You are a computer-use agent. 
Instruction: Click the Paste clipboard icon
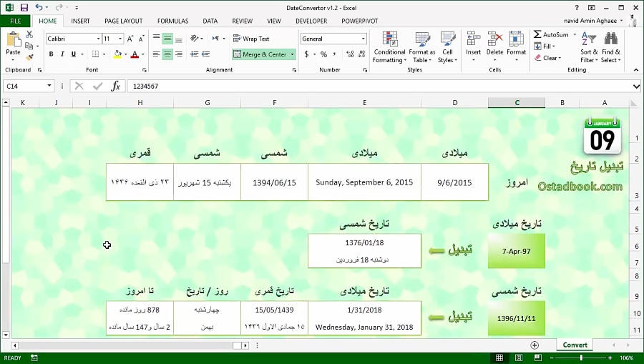coord(13,40)
